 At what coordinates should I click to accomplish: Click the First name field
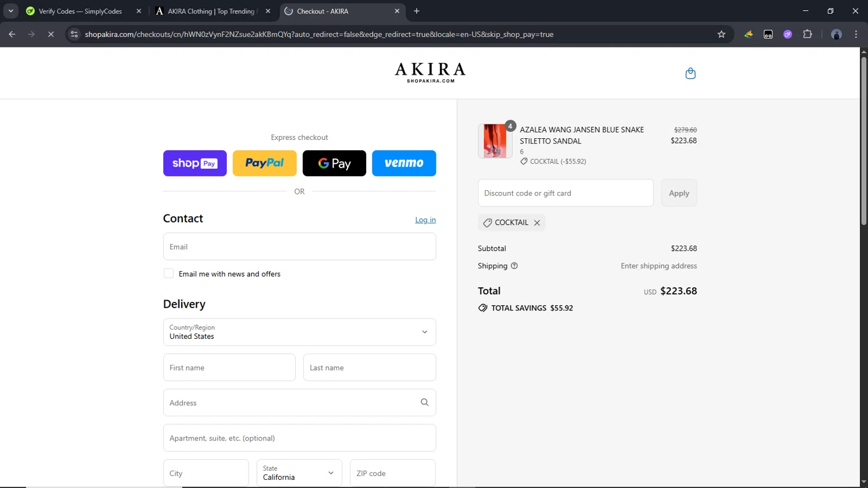point(229,367)
